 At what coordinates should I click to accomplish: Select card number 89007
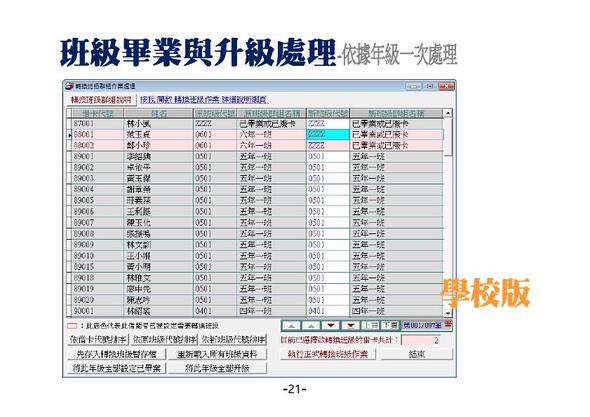point(97,222)
